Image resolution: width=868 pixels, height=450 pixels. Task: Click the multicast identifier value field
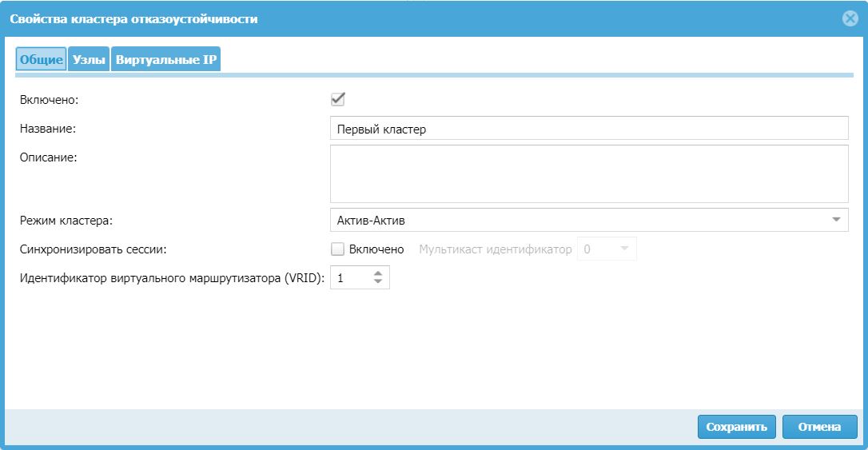pyautogui.click(x=596, y=249)
